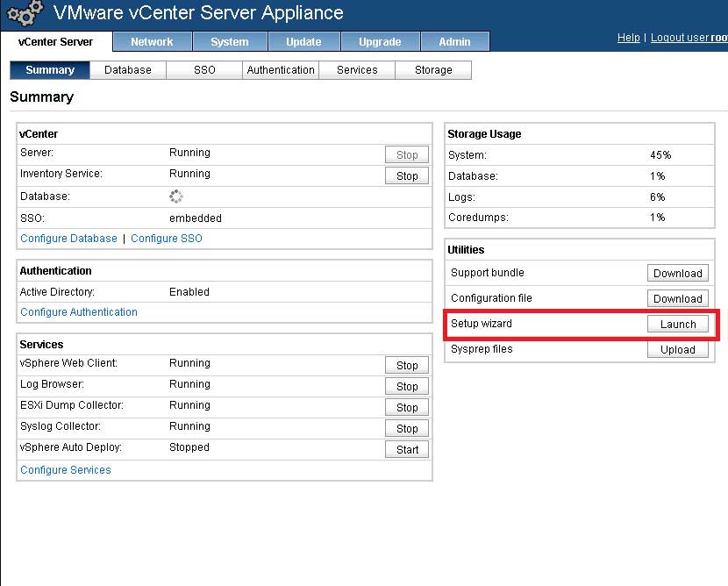Download the Support bundle
This screenshot has width=728, height=586.
click(x=678, y=273)
